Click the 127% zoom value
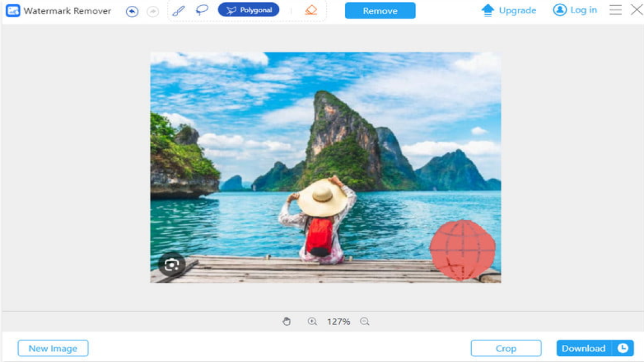This screenshot has height=362, width=644. (x=339, y=322)
